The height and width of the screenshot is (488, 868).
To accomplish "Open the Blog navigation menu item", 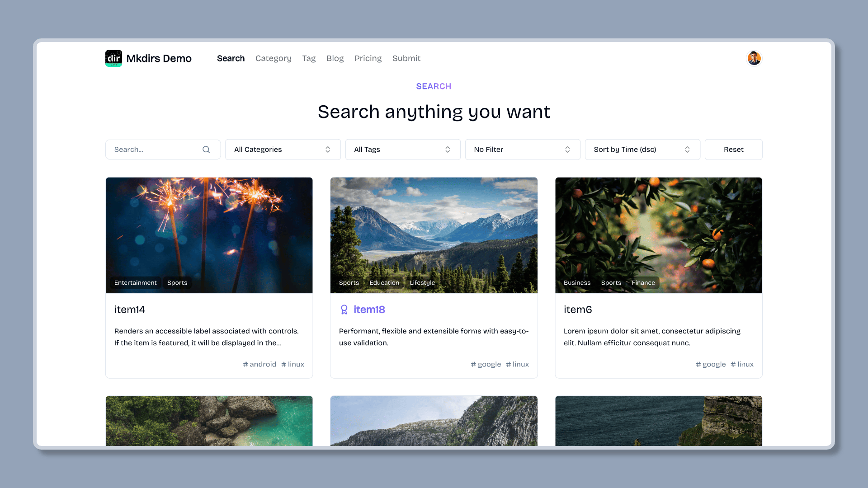I will pos(335,58).
